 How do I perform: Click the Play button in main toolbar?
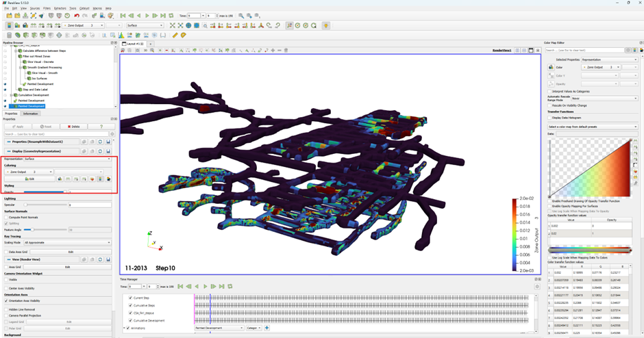point(147,16)
